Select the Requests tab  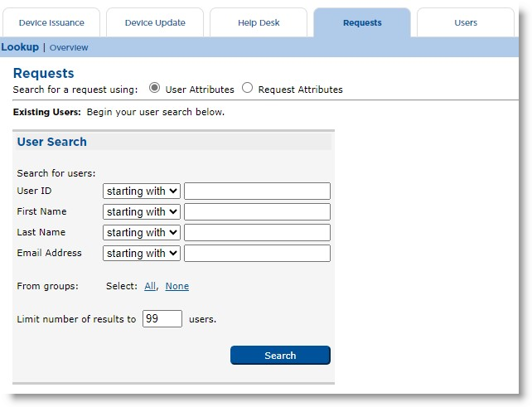point(362,22)
